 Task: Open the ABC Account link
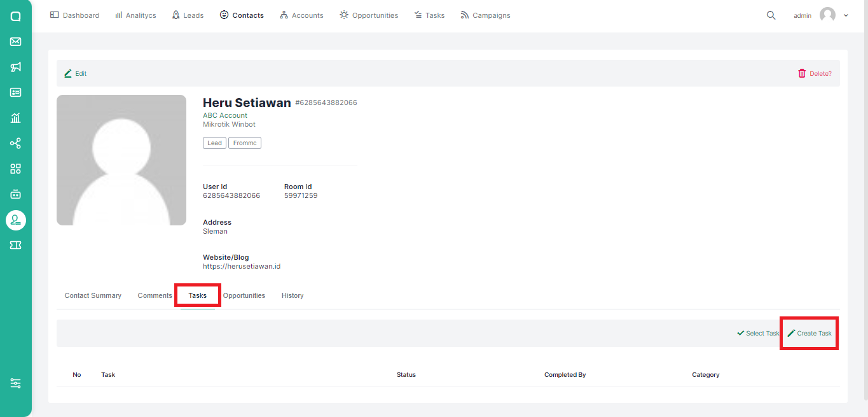(x=225, y=115)
